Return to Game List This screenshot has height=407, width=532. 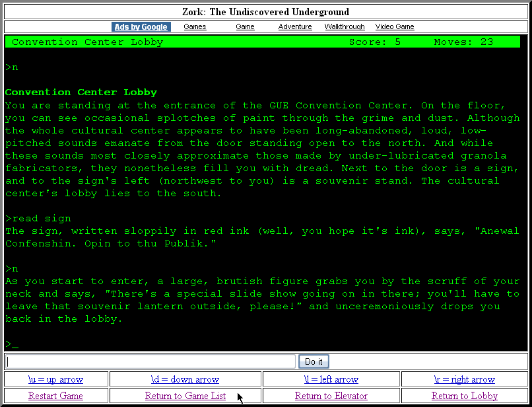(x=185, y=396)
